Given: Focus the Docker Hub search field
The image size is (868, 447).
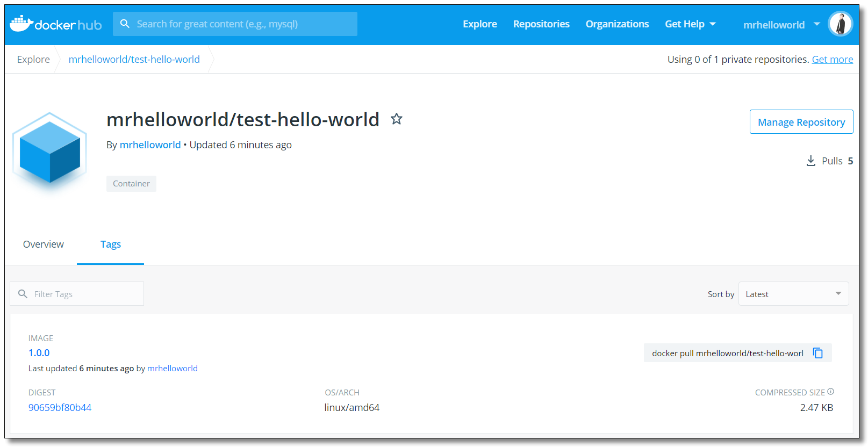Looking at the screenshot, I should click(235, 24).
